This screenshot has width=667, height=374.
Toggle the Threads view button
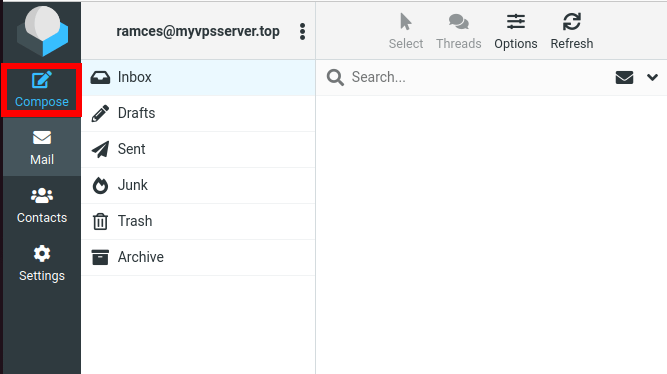[x=459, y=31]
